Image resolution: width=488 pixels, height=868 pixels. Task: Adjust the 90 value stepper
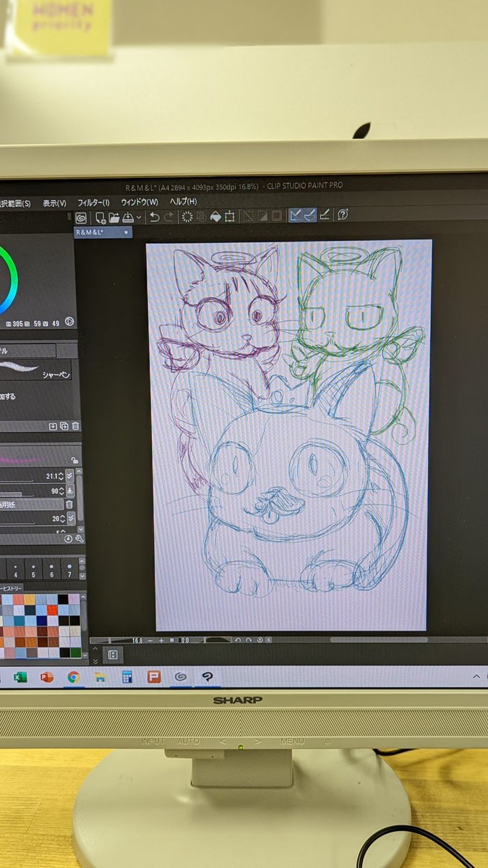coord(60,490)
